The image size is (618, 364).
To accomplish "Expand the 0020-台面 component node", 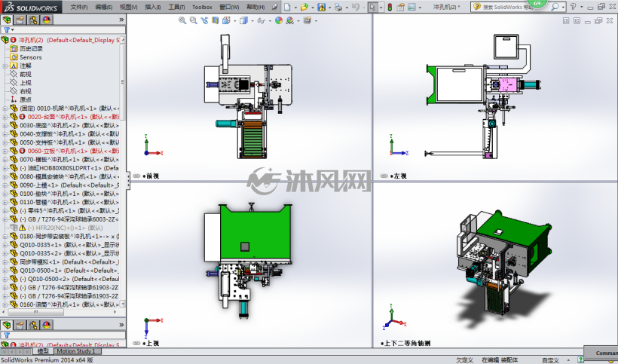I will [x=5, y=117].
